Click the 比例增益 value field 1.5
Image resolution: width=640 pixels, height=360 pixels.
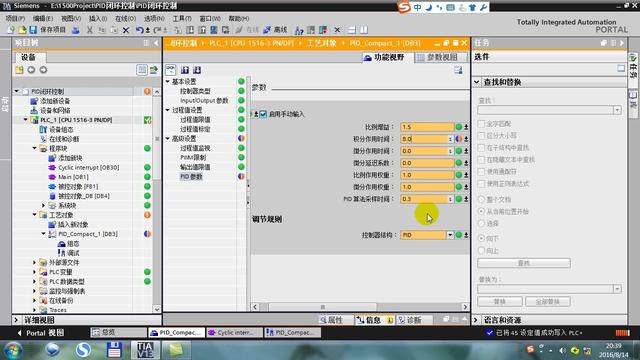point(427,127)
